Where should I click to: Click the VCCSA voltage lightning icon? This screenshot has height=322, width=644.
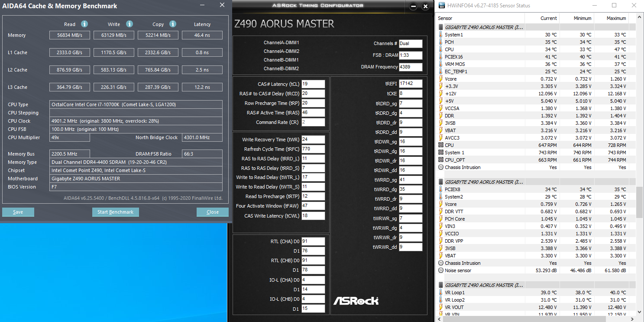tap(441, 108)
